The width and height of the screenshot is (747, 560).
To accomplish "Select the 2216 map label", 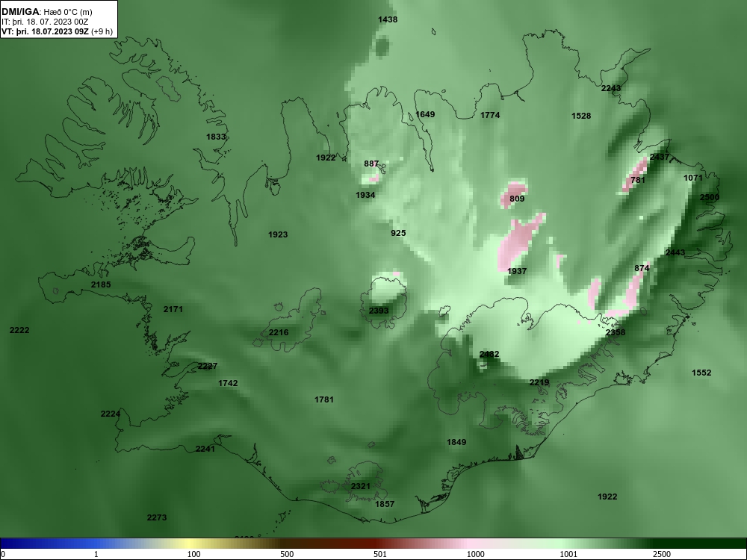I will (279, 332).
